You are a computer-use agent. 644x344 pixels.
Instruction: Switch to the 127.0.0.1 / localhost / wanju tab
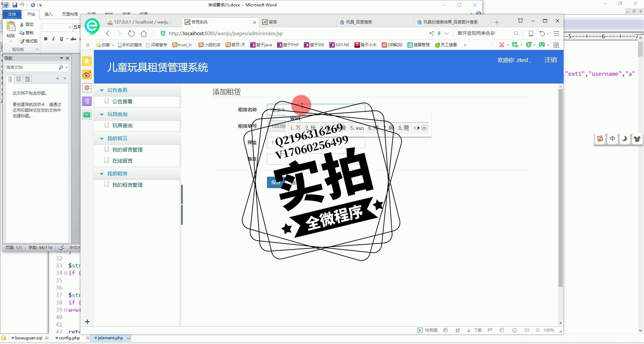(x=143, y=22)
